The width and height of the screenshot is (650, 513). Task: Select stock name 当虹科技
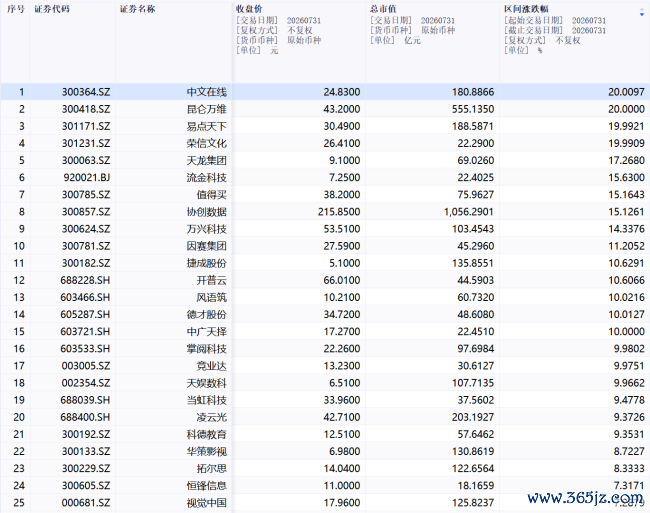click(x=206, y=400)
